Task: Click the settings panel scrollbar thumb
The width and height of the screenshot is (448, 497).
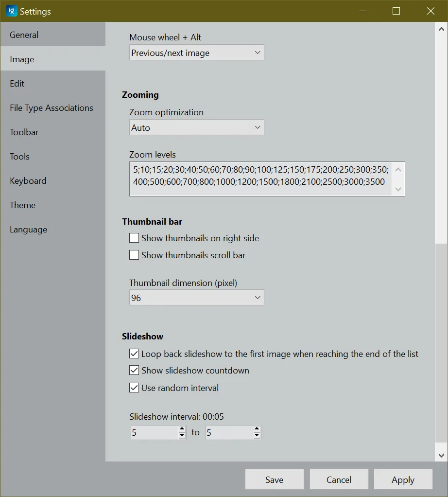Action: click(x=441, y=343)
